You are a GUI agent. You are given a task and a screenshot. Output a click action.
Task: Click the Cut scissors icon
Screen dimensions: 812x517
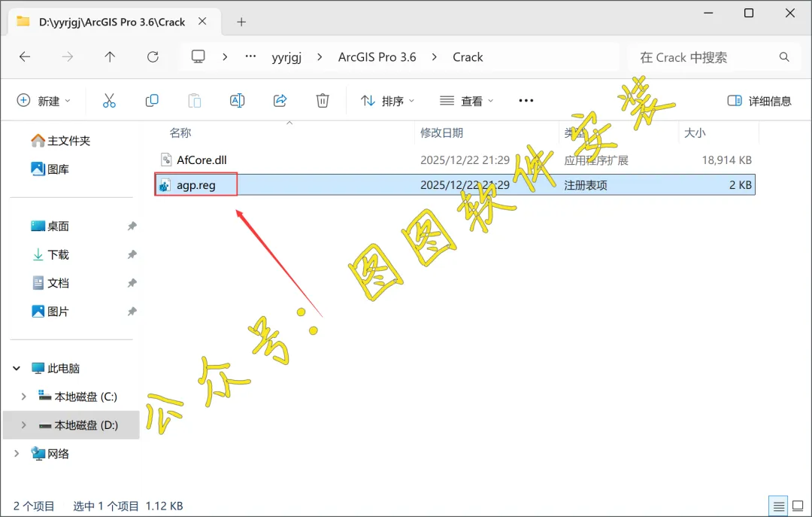(109, 101)
